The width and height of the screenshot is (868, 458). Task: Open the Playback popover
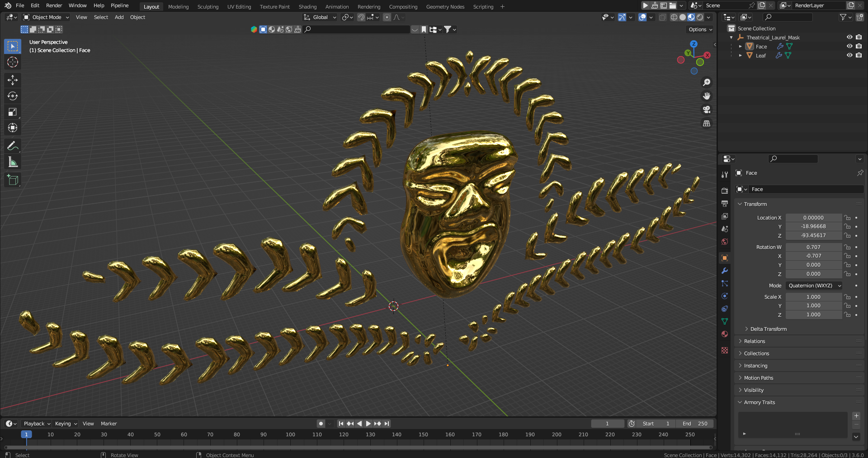point(37,424)
